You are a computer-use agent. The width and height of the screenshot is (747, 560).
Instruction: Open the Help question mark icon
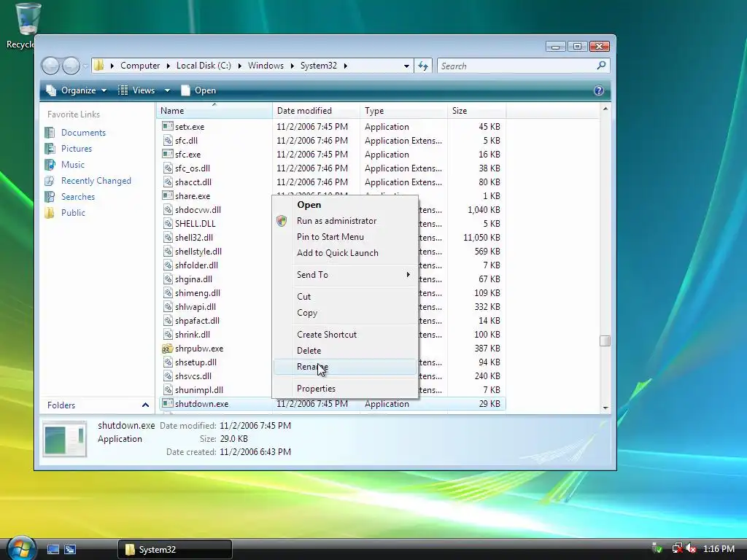click(599, 90)
